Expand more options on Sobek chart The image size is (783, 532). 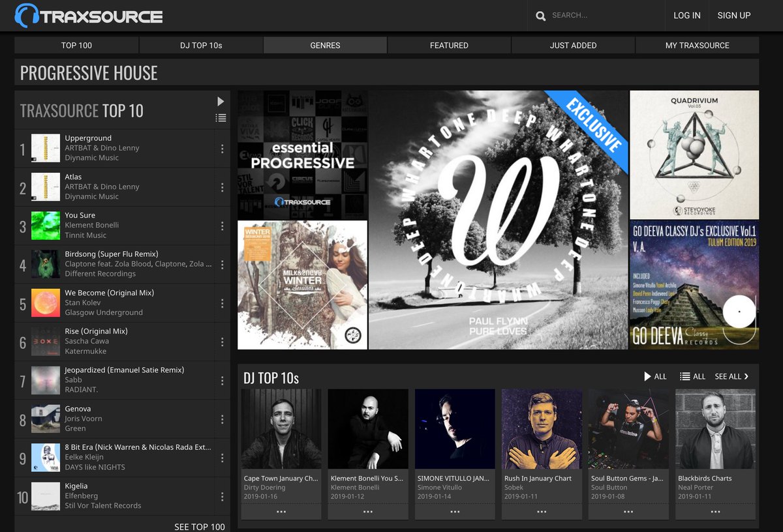pyautogui.click(x=542, y=513)
